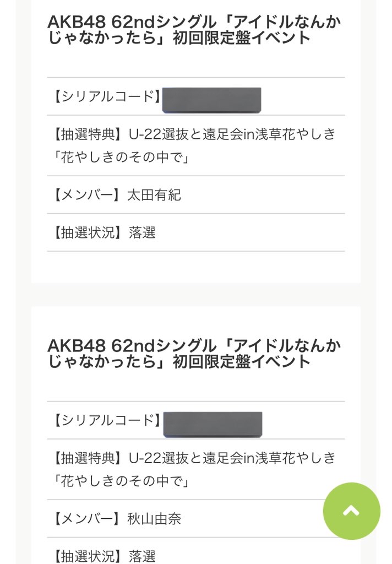Viewport: 392px width, 564px height.
Task: Select the first card's event title heading
Action: 194,30
